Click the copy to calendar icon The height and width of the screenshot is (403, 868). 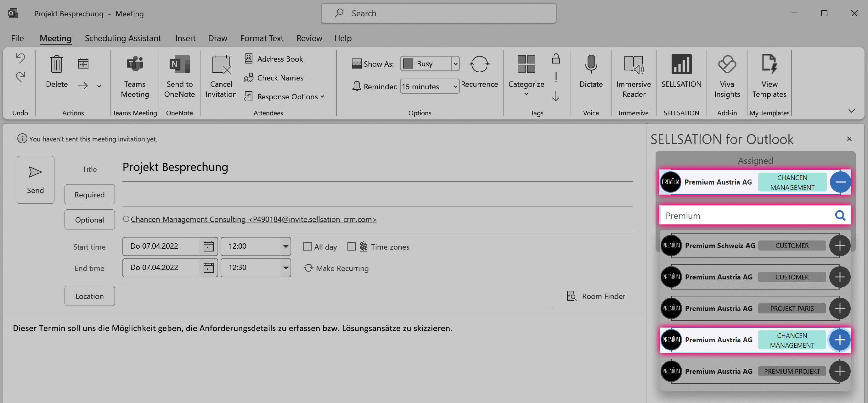[83, 63]
